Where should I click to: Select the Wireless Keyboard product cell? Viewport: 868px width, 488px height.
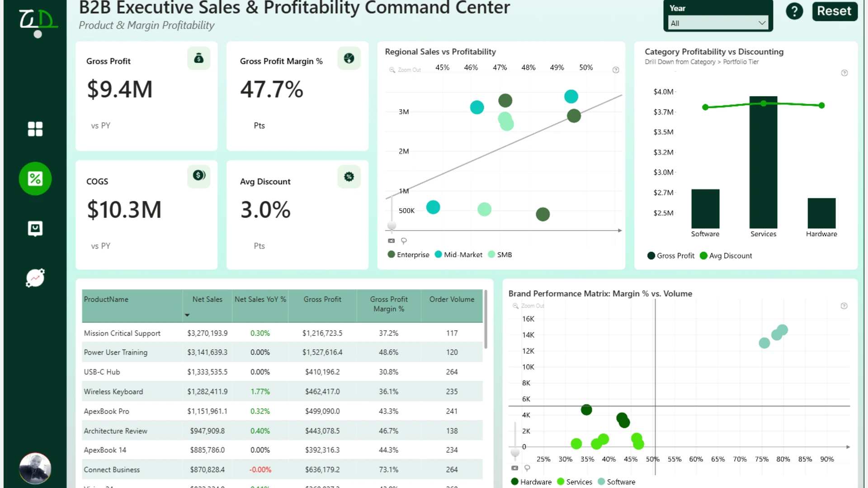pyautogui.click(x=113, y=392)
